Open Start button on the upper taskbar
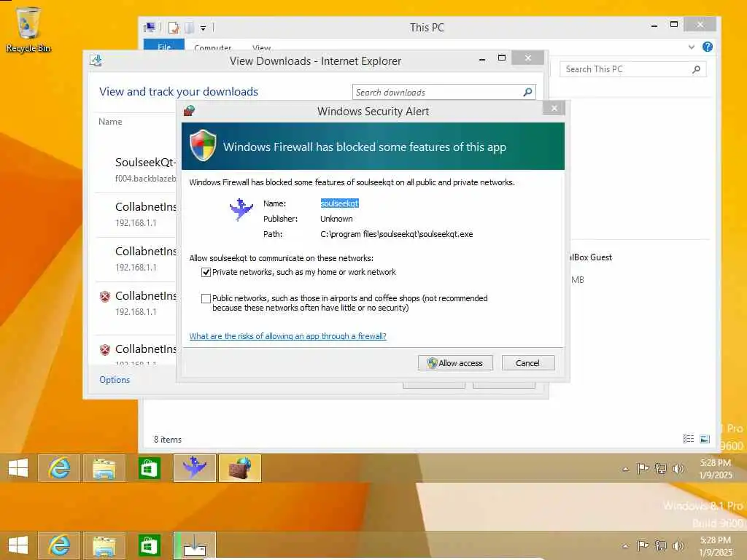 (18, 467)
